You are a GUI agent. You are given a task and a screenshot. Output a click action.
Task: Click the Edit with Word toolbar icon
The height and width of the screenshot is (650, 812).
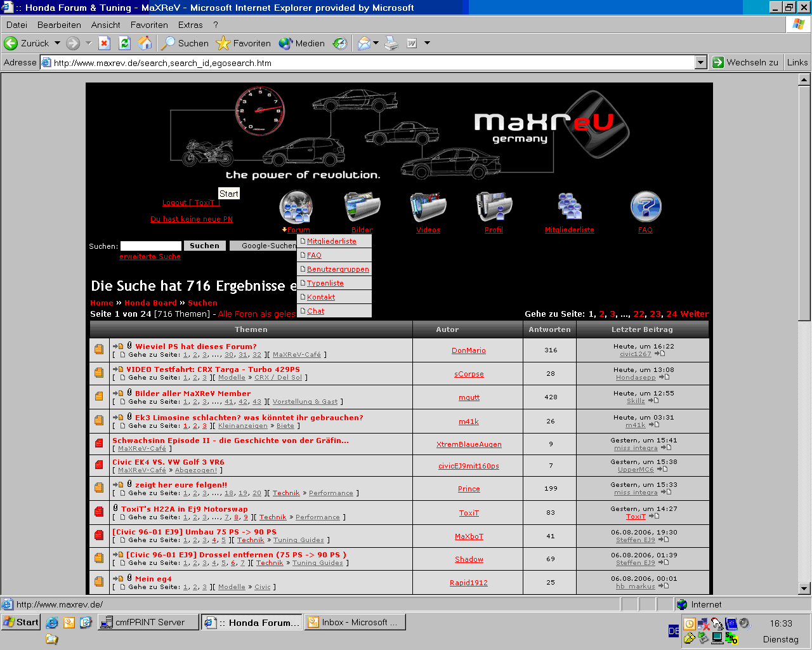coord(412,43)
